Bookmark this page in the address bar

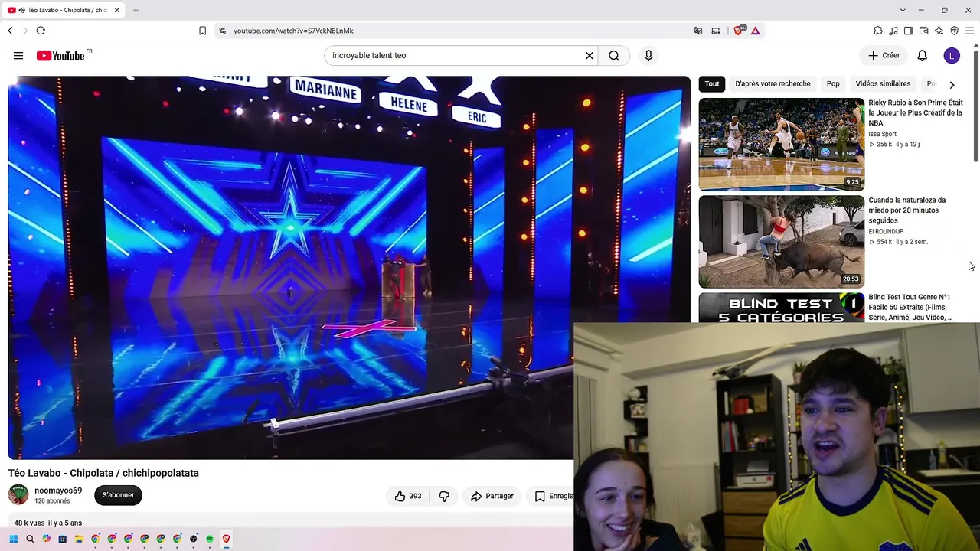(x=202, y=31)
